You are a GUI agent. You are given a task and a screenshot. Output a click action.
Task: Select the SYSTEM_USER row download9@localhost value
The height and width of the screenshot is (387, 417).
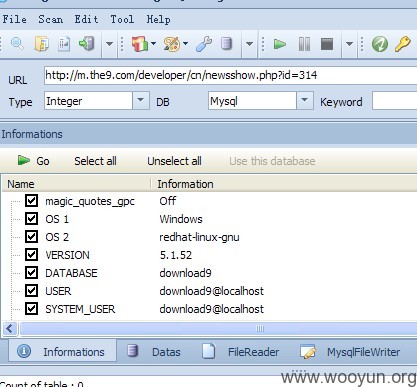tap(211, 309)
